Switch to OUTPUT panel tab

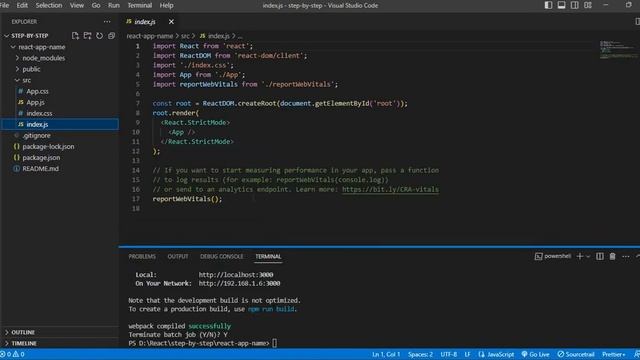pyautogui.click(x=178, y=256)
